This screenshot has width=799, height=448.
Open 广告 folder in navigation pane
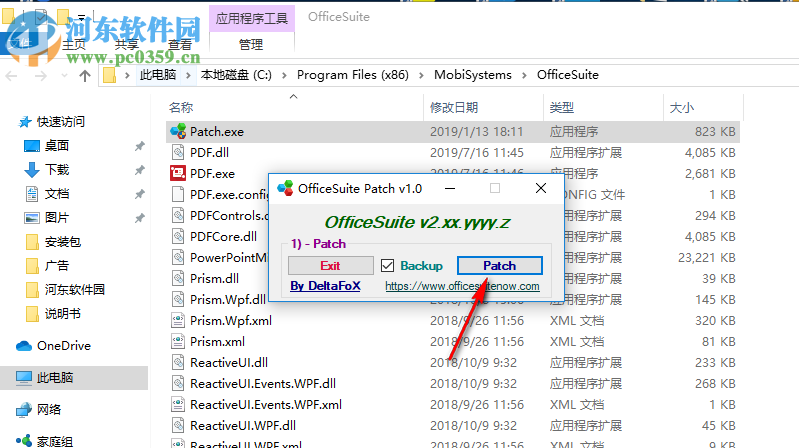tap(57, 265)
